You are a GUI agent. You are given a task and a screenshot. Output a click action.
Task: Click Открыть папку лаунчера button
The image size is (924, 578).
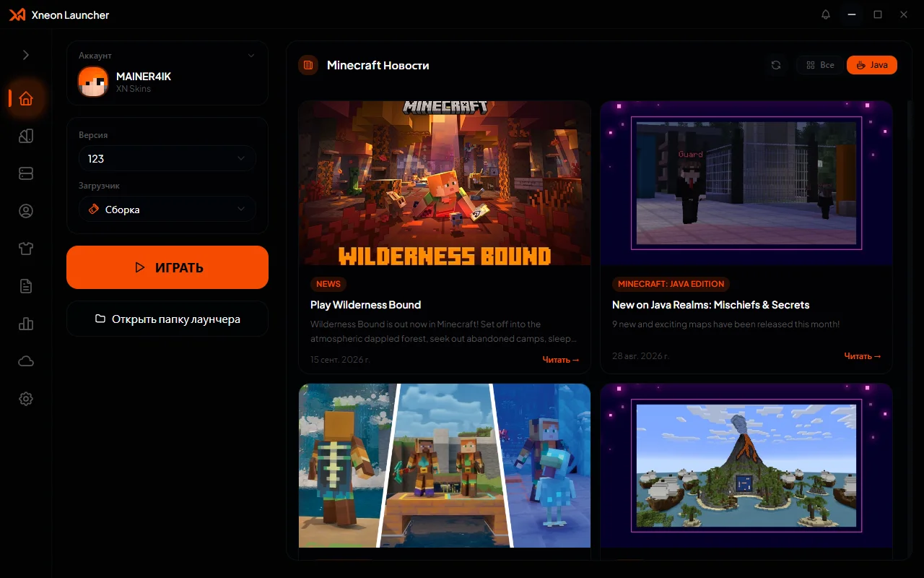(x=167, y=319)
